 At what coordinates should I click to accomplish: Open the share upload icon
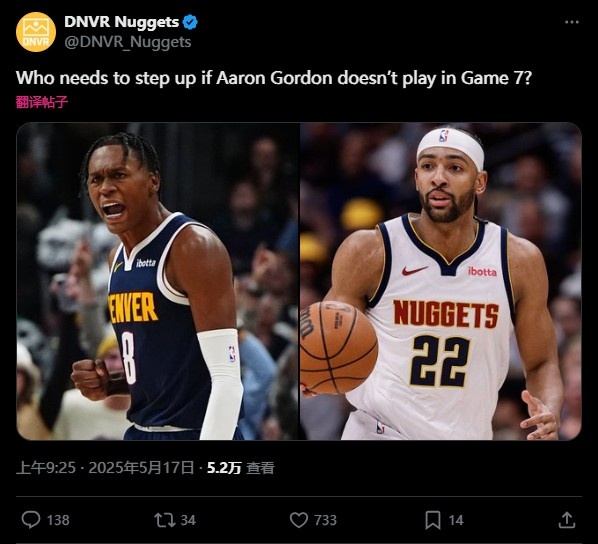[567, 520]
